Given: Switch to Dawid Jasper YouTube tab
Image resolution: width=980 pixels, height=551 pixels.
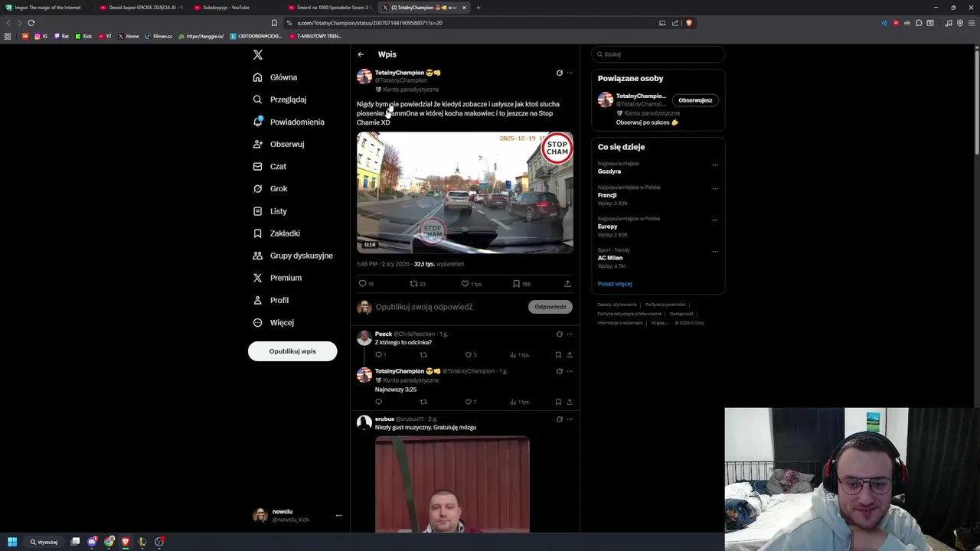Looking at the screenshot, I should tap(142, 8).
